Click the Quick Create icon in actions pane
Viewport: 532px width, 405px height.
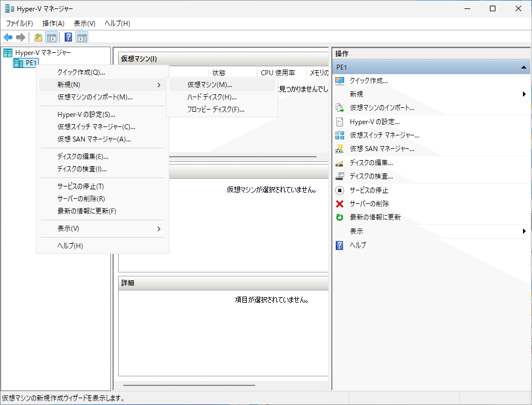(340, 81)
